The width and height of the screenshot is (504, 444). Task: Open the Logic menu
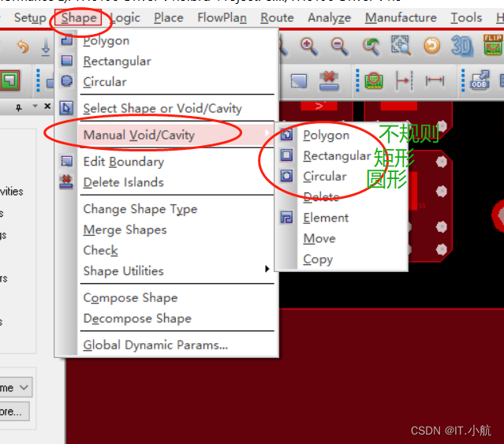[125, 17]
